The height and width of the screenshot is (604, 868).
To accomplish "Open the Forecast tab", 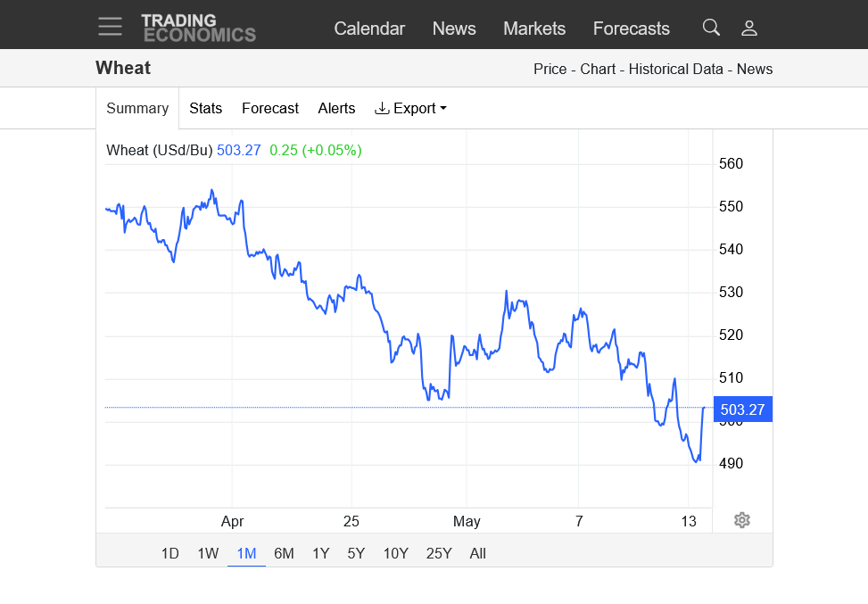I will [269, 108].
